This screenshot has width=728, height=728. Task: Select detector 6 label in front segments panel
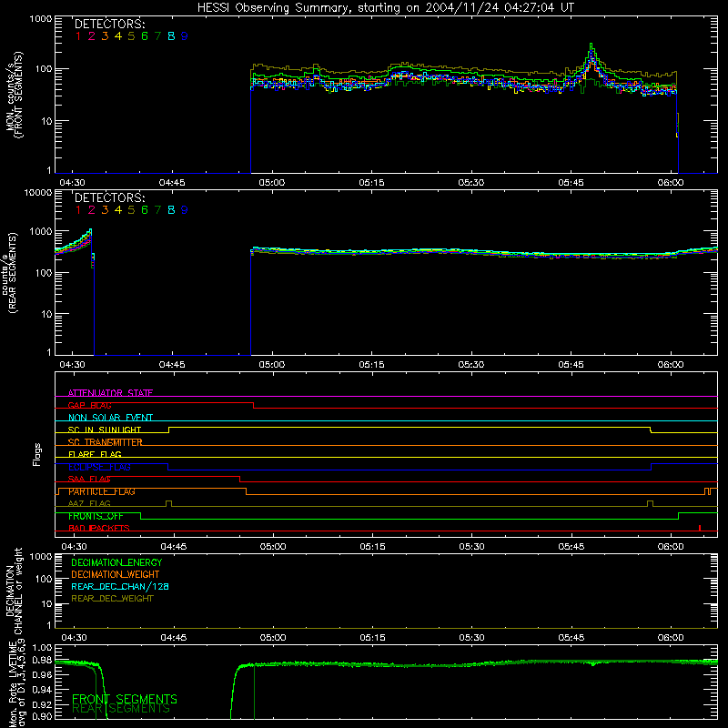145,36
